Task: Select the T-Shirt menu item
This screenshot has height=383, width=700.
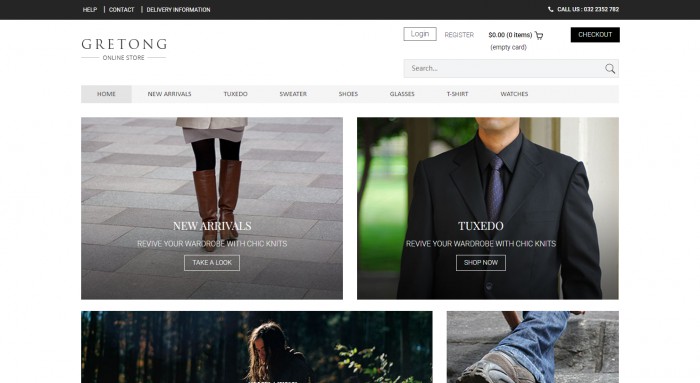Action: tap(457, 94)
